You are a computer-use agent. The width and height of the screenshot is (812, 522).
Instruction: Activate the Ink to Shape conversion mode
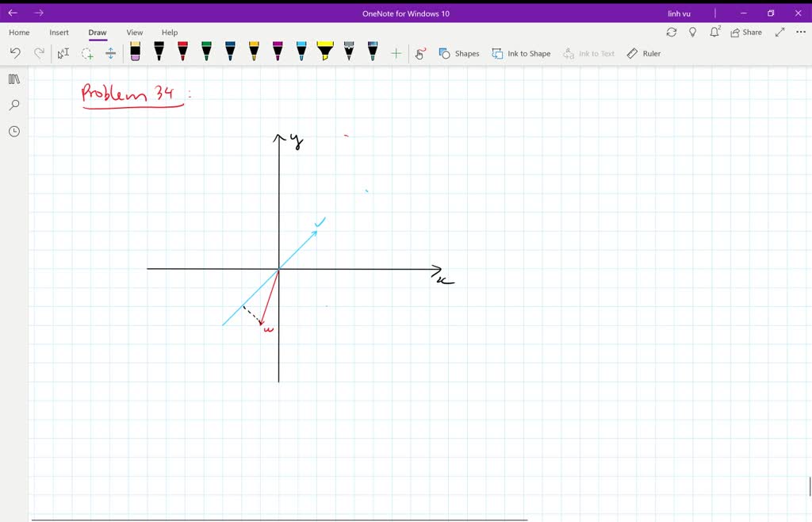[521, 53]
